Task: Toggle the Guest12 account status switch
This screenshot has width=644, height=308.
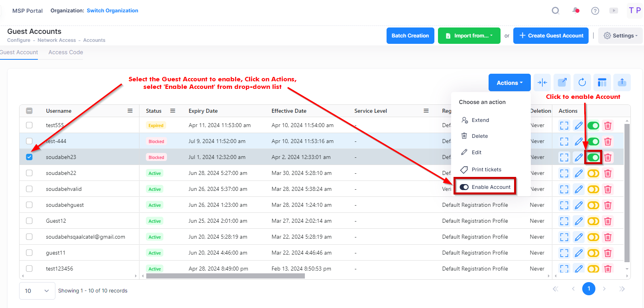Action: 593,221
